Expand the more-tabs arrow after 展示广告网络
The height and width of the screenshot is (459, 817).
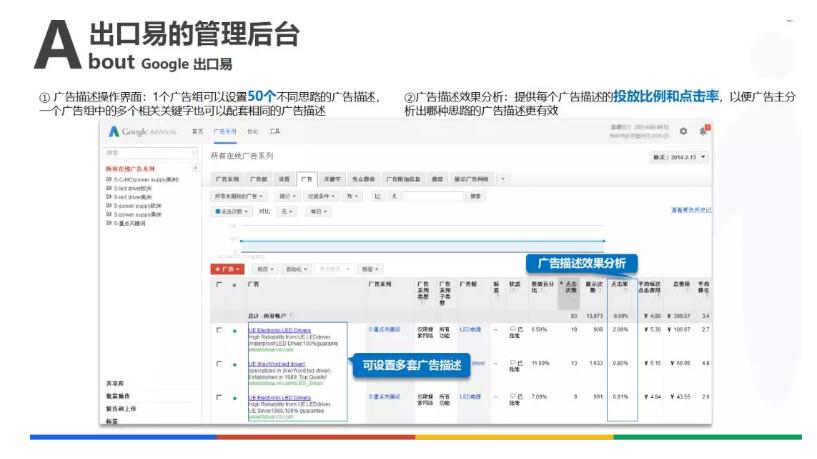point(503,179)
